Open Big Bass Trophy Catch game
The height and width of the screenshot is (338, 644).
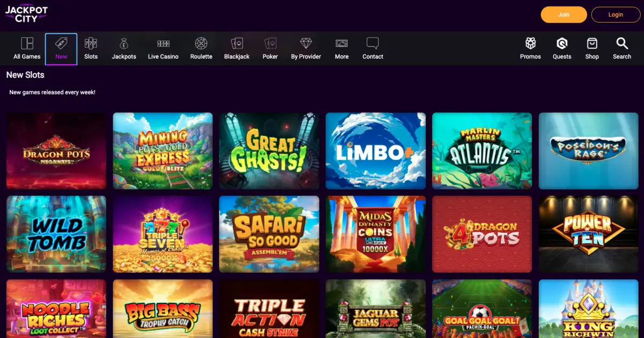coord(163,308)
